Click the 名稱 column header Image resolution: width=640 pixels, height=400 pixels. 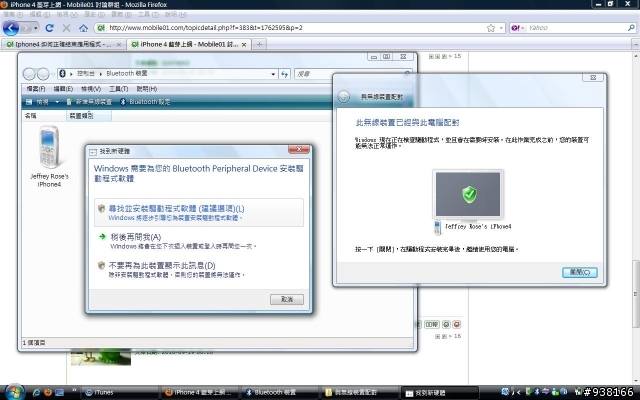tap(44, 116)
